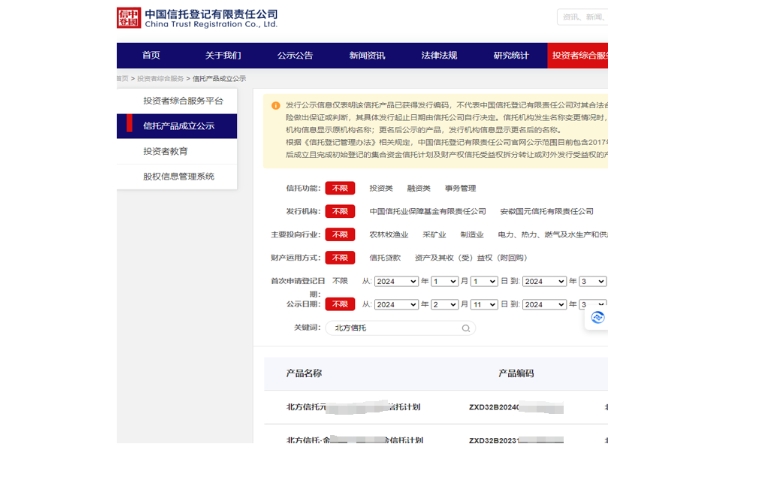Click the 关键词 input containing 北方信托

pyautogui.click(x=395, y=328)
